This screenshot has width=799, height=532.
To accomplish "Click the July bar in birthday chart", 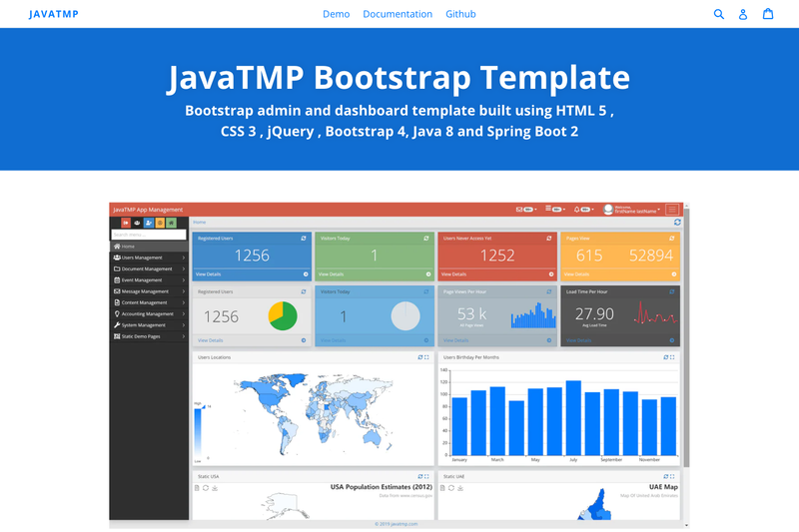I will pos(573,418).
